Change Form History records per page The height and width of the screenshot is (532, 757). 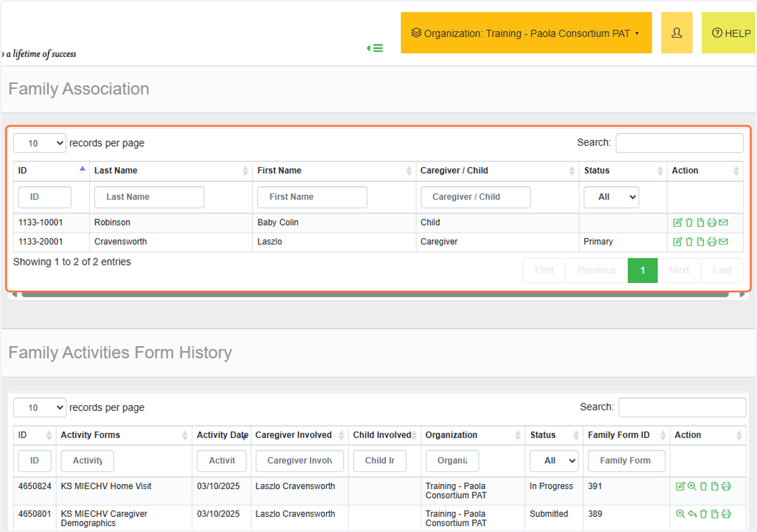coord(40,408)
